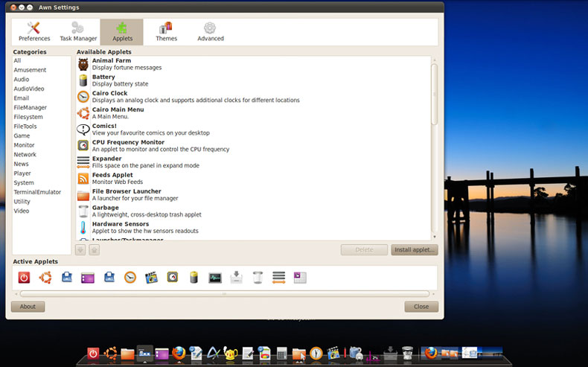The width and height of the screenshot is (588, 367).
Task: Select the News category
Action: pyautogui.click(x=21, y=164)
